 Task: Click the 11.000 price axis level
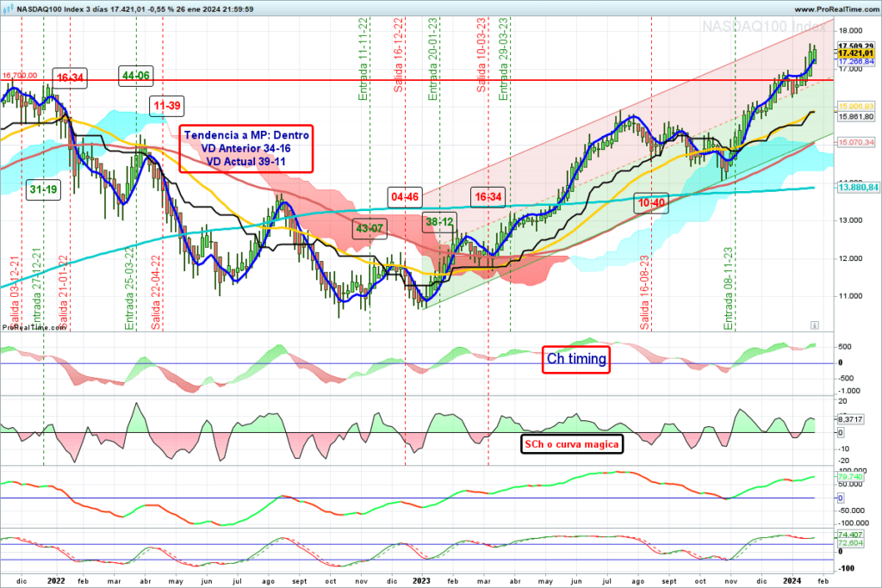point(850,296)
